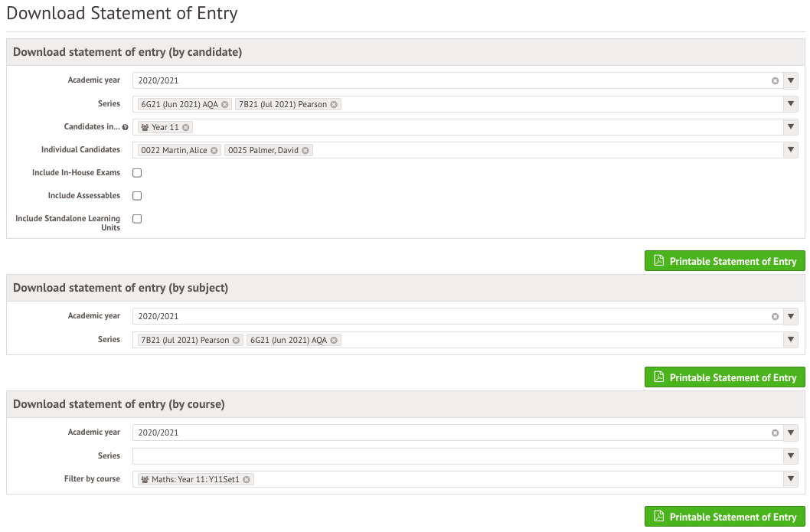Enable Include In-House Exams checkbox
Image resolution: width=810 pixels, height=532 pixels.
[137, 173]
